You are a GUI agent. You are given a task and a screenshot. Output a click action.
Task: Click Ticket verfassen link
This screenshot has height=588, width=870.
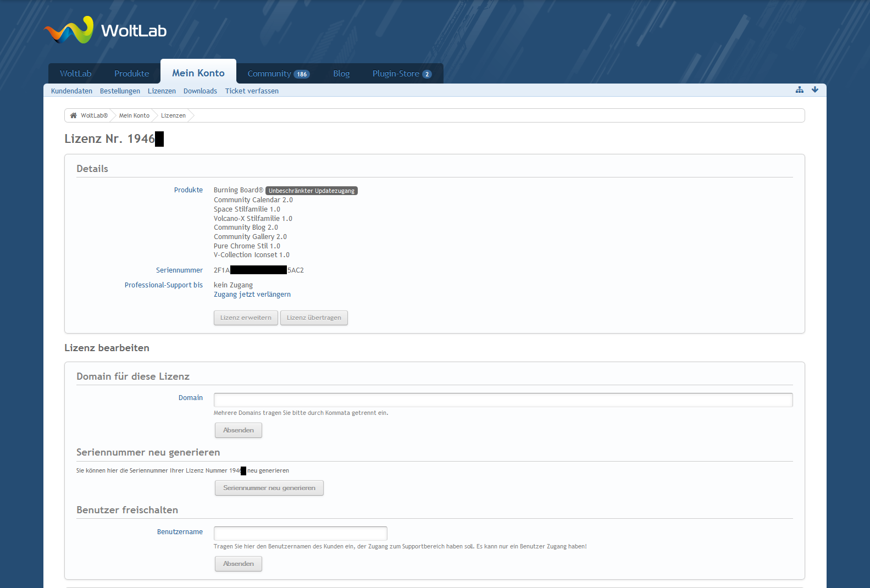click(252, 91)
